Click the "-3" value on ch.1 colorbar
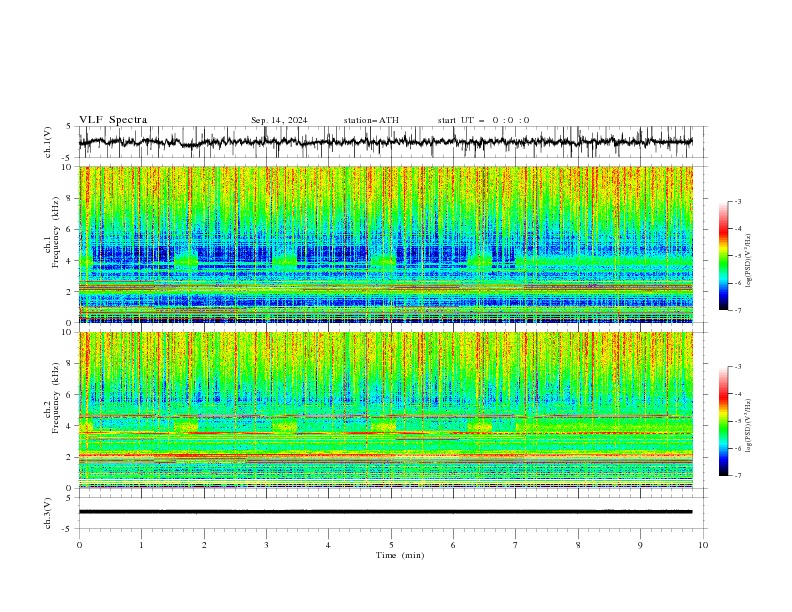792x612 pixels. (737, 201)
